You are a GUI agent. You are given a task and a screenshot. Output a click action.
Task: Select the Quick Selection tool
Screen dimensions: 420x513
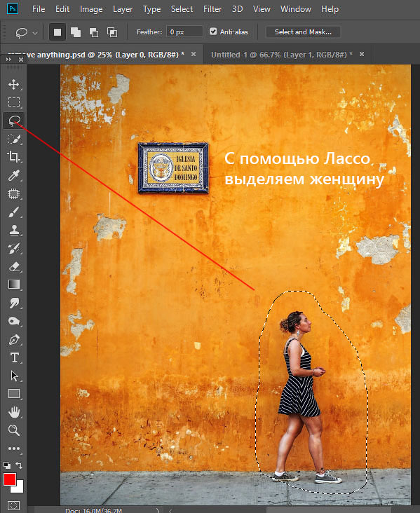(13, 139)
